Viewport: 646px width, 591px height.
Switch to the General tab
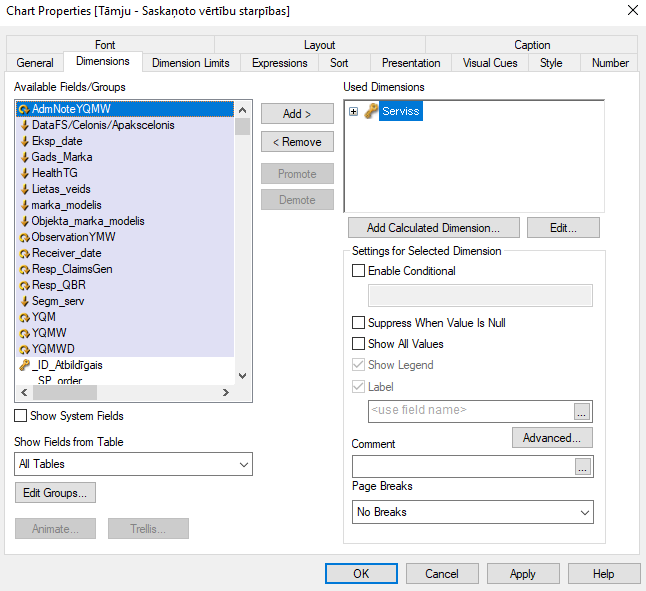point(35,63)
